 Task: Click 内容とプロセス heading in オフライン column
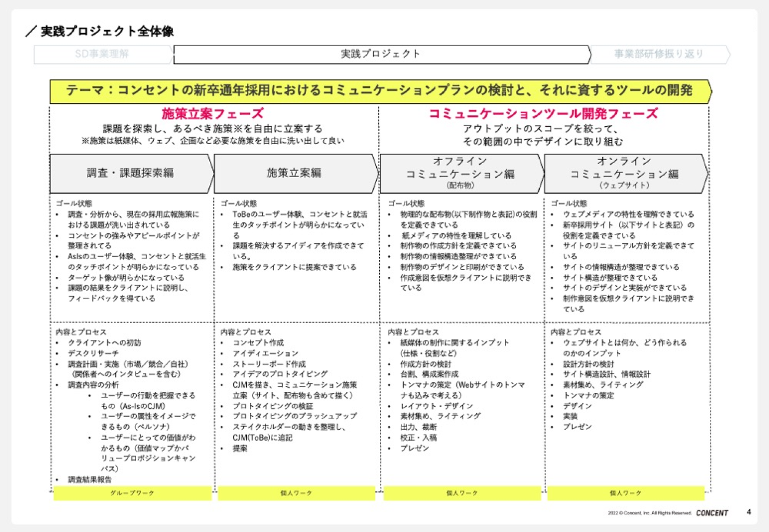tap(413, 331)
